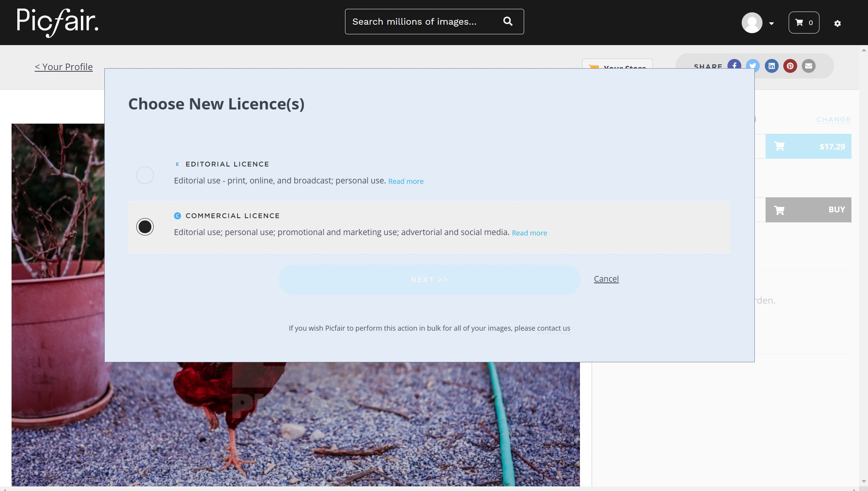Cancel the licence dialog
The width and height of the screenshot is (868, 491).
[x=606, y=279]
